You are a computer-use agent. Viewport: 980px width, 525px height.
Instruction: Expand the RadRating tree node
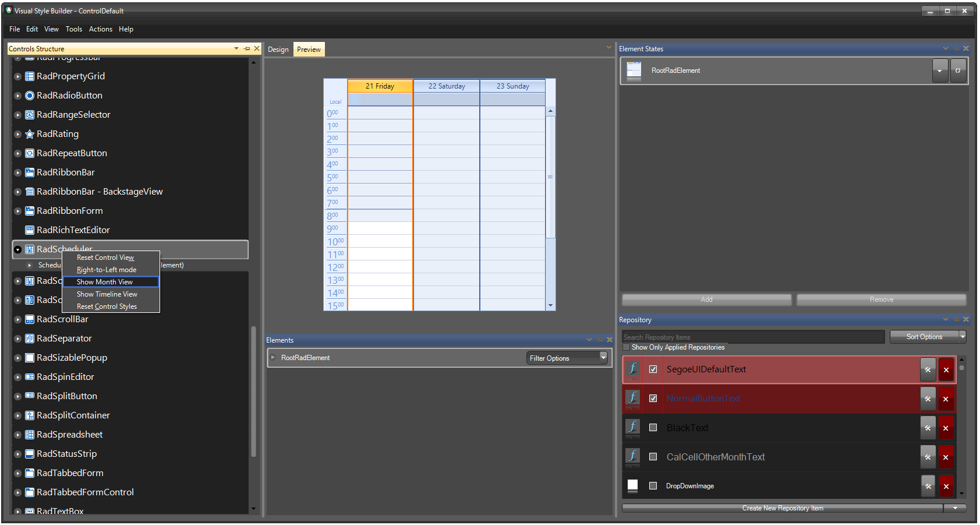pyautogui.click(x=18, y=134)
